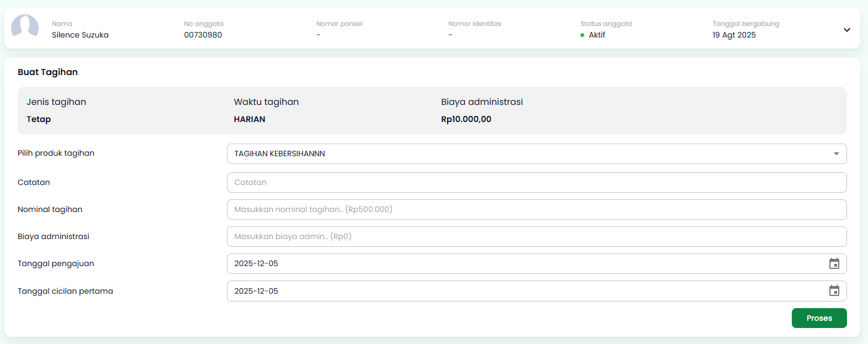
Task: Click the Rp10.000,00 admin fee value
Action: [465, 119]
